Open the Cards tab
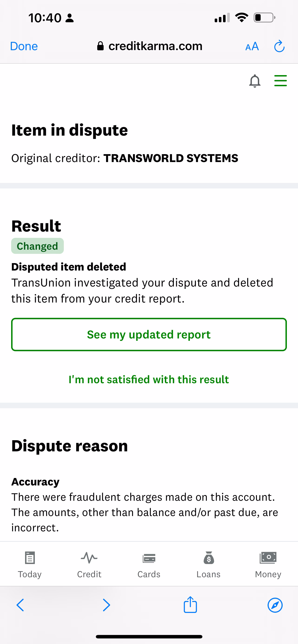This screenshot has width=298, height=644. pos(149,564)
